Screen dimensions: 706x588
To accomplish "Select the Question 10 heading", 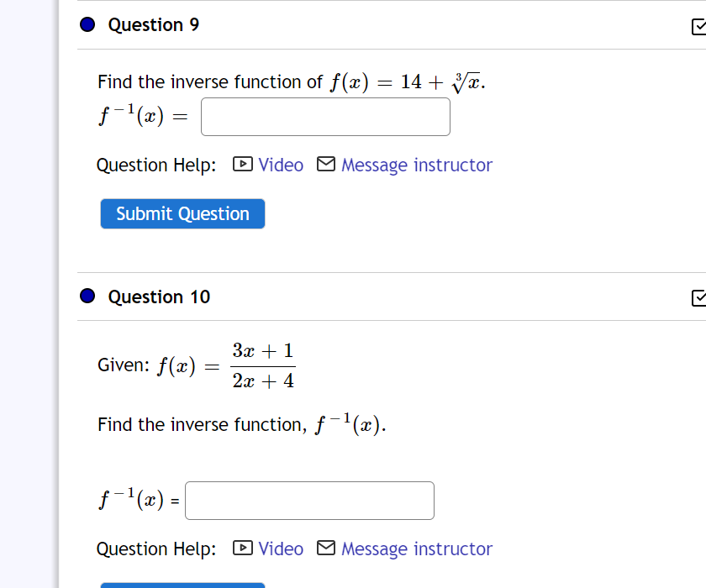I will [159, 297].
